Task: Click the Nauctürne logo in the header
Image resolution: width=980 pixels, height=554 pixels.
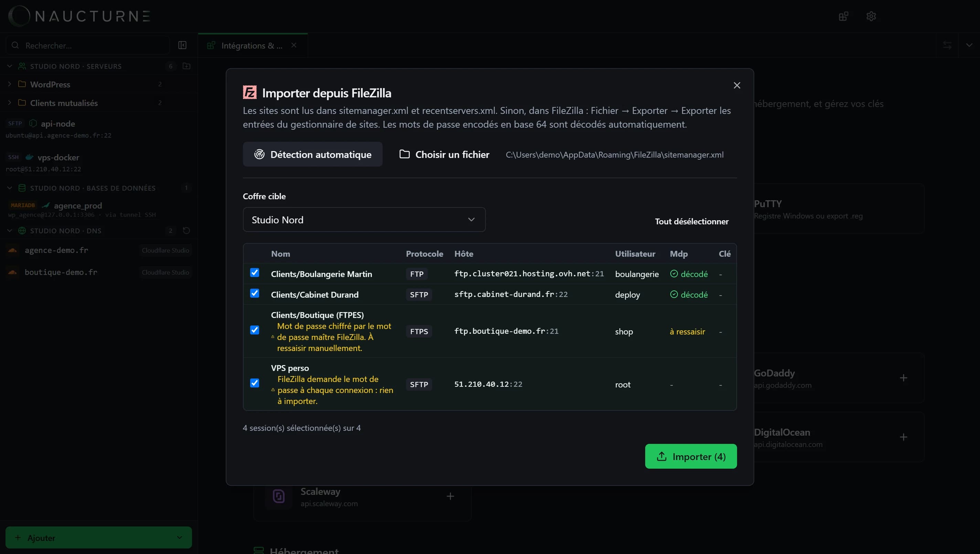Action: tap(79, 16)
